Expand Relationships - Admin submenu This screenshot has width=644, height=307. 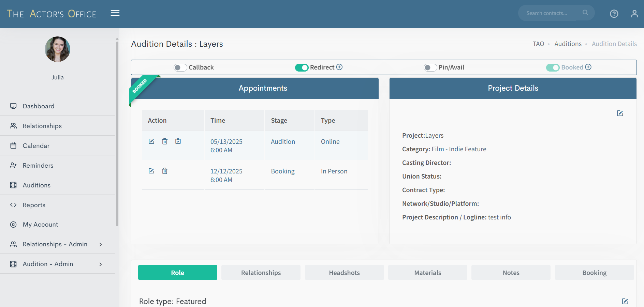click(x=101, y=244)
